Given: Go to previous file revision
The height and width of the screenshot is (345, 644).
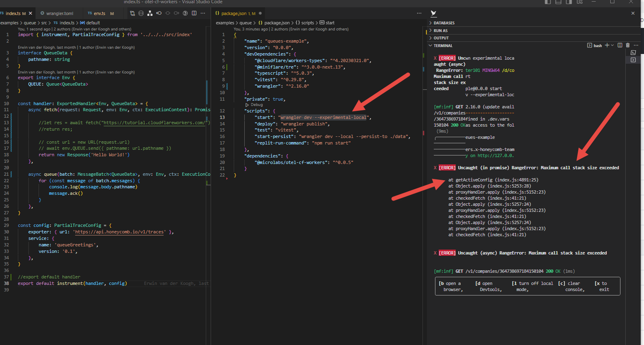Looking at the screenshot, I should (159, 13).
